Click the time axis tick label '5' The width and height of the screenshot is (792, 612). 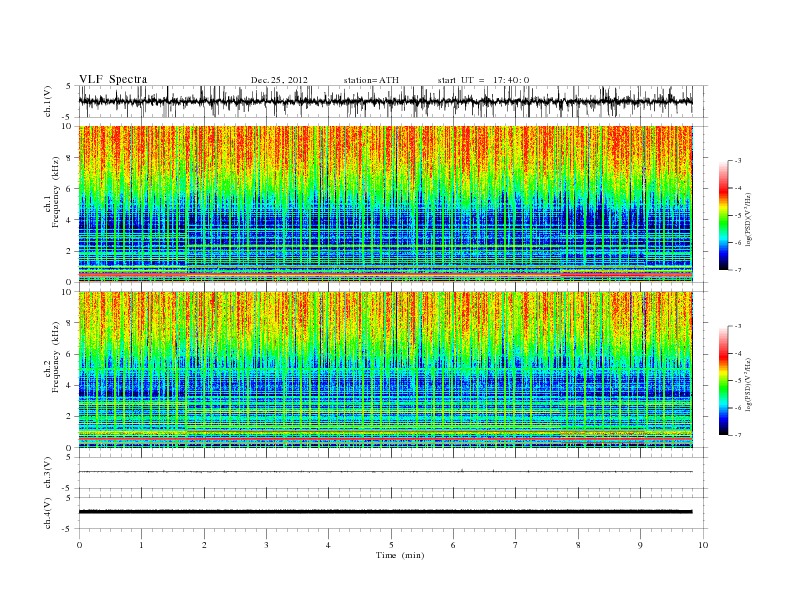[391, 545]
